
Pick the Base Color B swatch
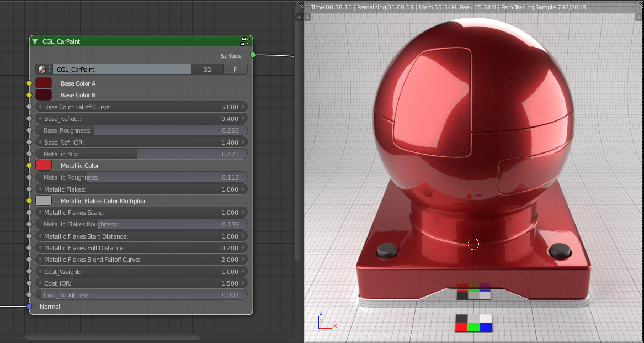[44, 94]
